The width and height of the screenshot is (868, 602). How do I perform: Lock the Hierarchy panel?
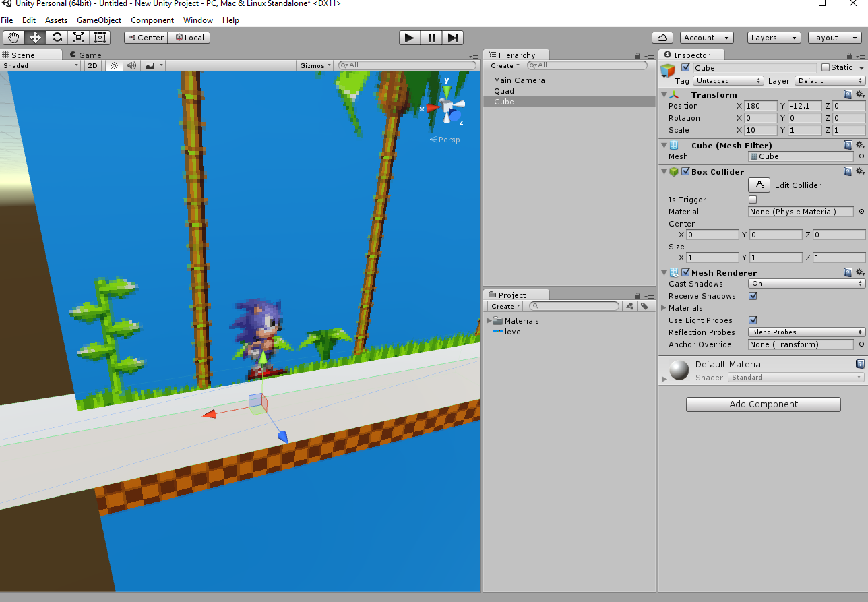point(638,55)
